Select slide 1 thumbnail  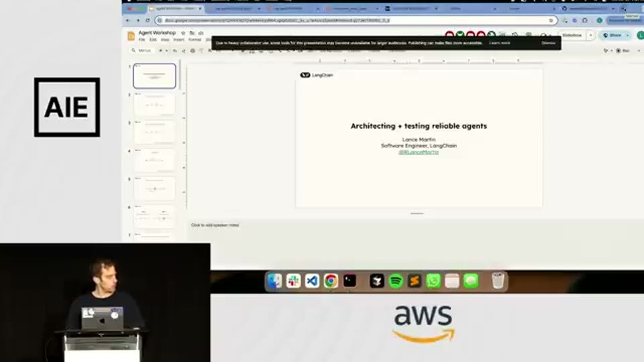coord(154,76)
